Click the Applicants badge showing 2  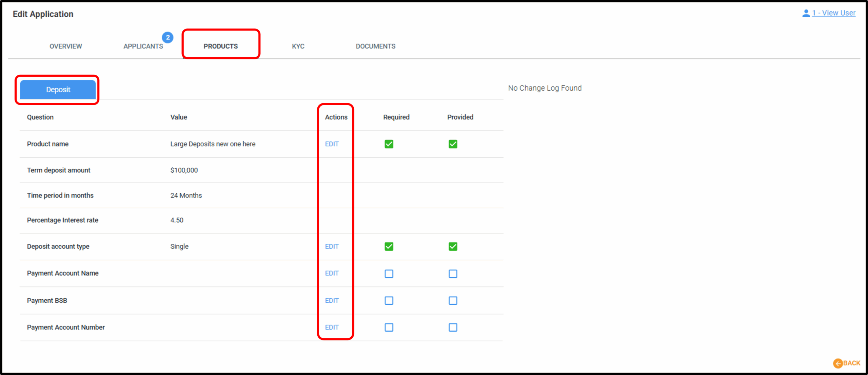167,37
